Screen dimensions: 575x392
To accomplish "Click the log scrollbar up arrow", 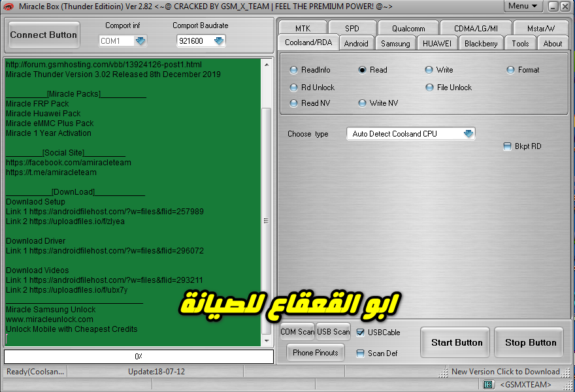I will coord(267,65).
